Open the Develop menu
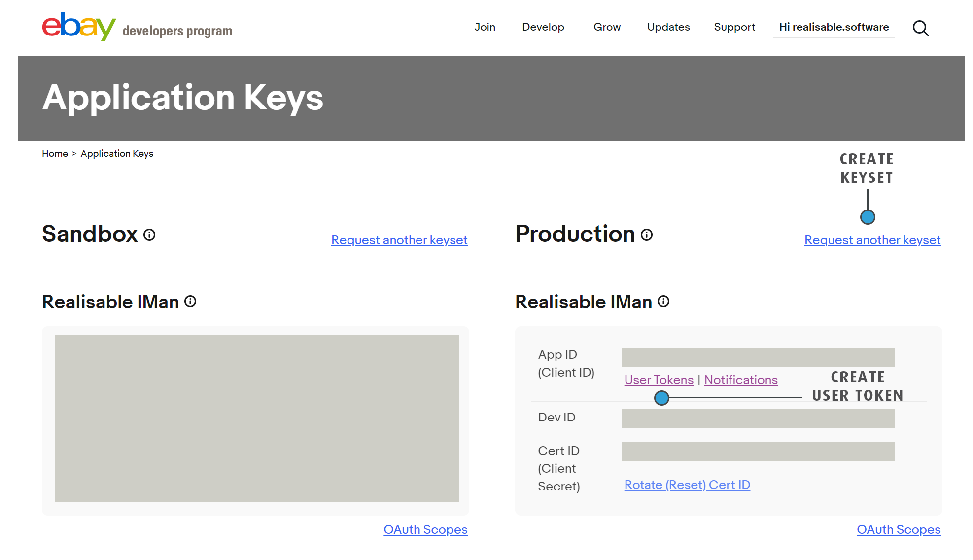Image resolution: width=973 pixels, height=560 pixels. coord(543,27)
